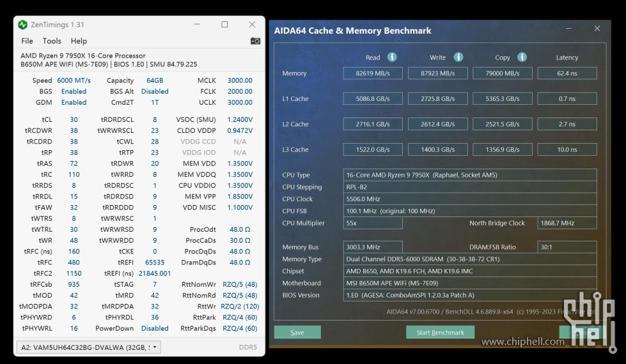This screenshot has width=626, height=364.
Task: Click the Start Benchmark button
Action: coord(441,332)
